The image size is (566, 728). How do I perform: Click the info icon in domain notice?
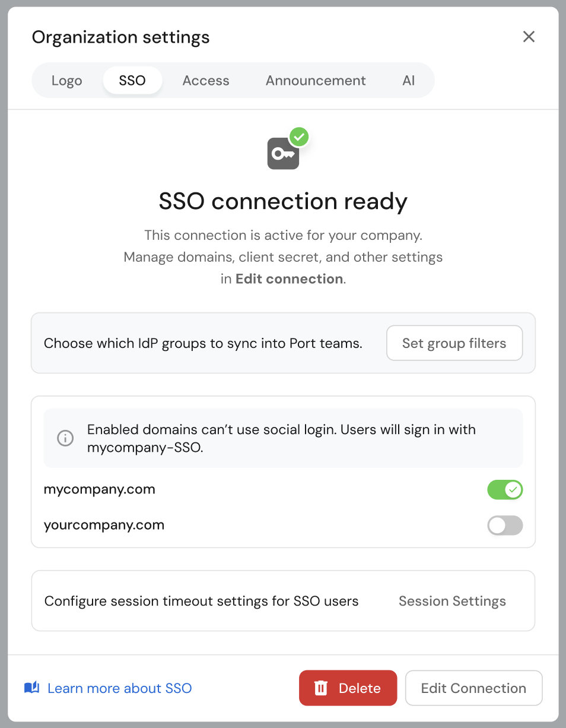coord(65,438)
